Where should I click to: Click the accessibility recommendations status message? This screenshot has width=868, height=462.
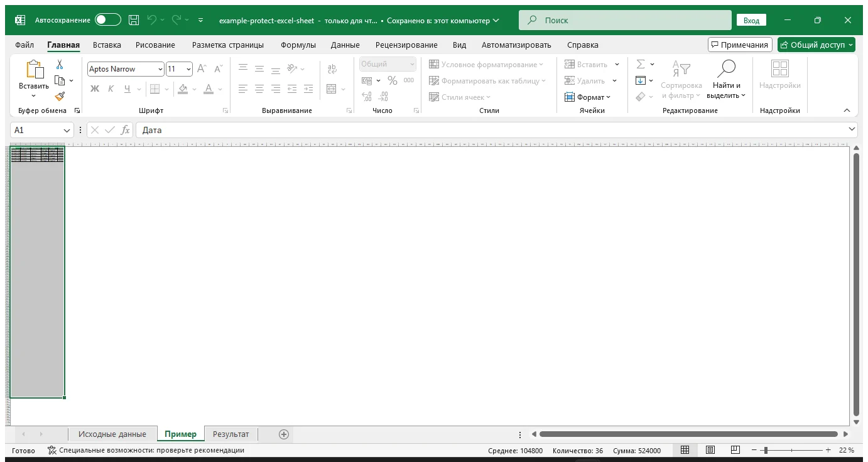[146, 450]
